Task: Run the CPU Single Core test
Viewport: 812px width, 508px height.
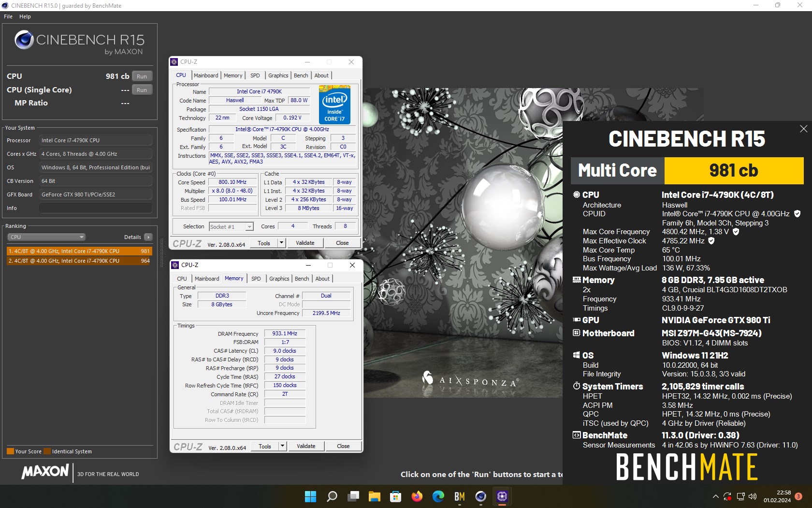Action: 142,90
